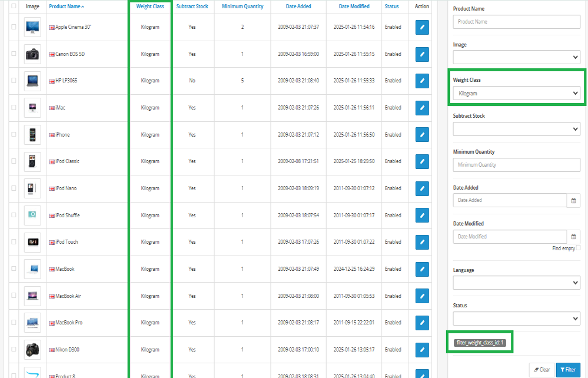Click Enabled status of iPod Nano row
The image size is (588, 378).
pos(393,188)
